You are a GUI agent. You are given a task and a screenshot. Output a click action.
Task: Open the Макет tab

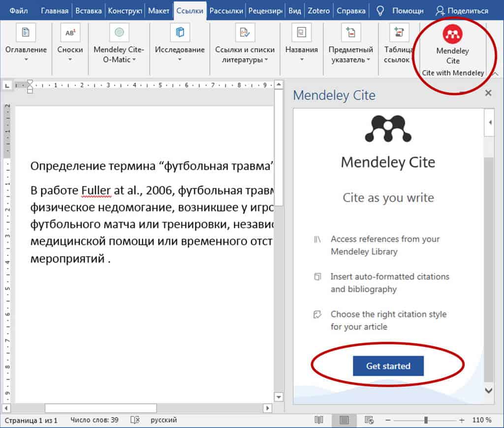(158, 11)
